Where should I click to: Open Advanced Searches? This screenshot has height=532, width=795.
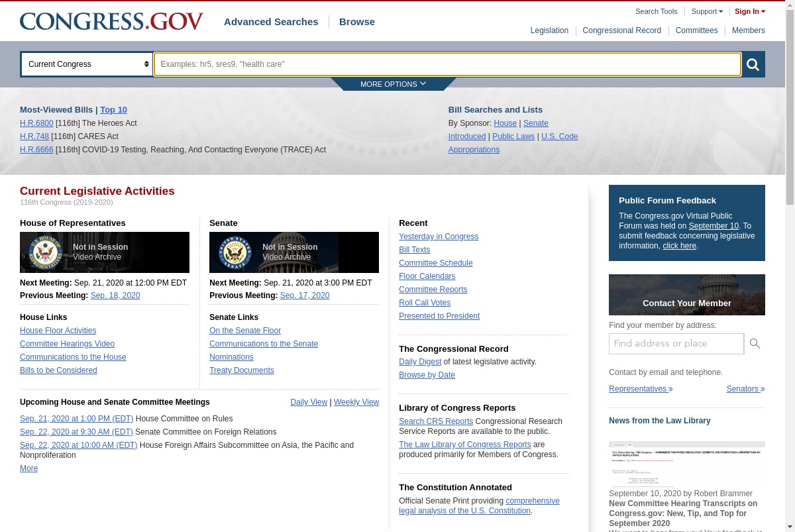(x=271, y=21)
